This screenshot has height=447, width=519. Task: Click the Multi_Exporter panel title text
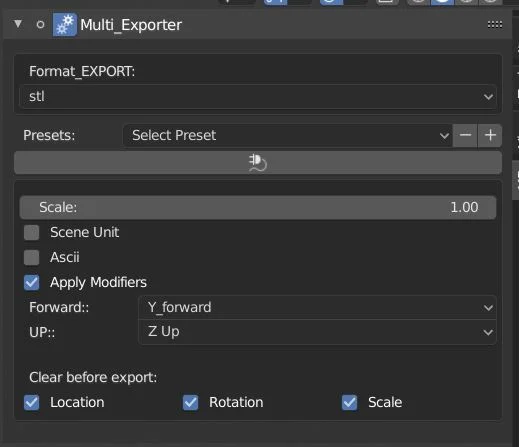(131, 25)
